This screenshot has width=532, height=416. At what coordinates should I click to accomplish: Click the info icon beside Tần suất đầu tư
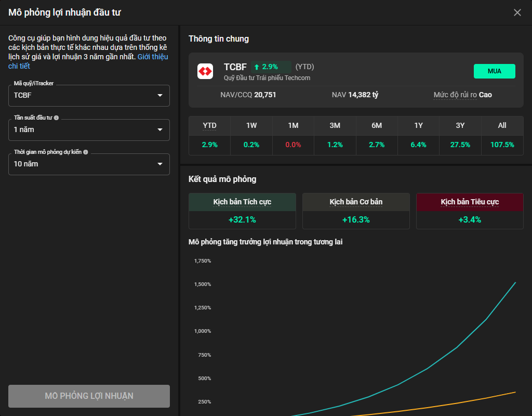click(x=56, y=118)
